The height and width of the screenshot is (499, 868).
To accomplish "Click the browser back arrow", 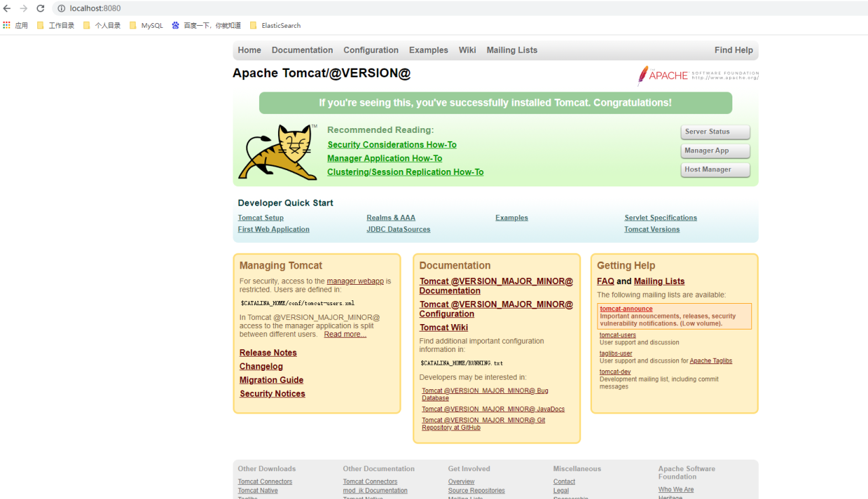I will click(7, 9).
